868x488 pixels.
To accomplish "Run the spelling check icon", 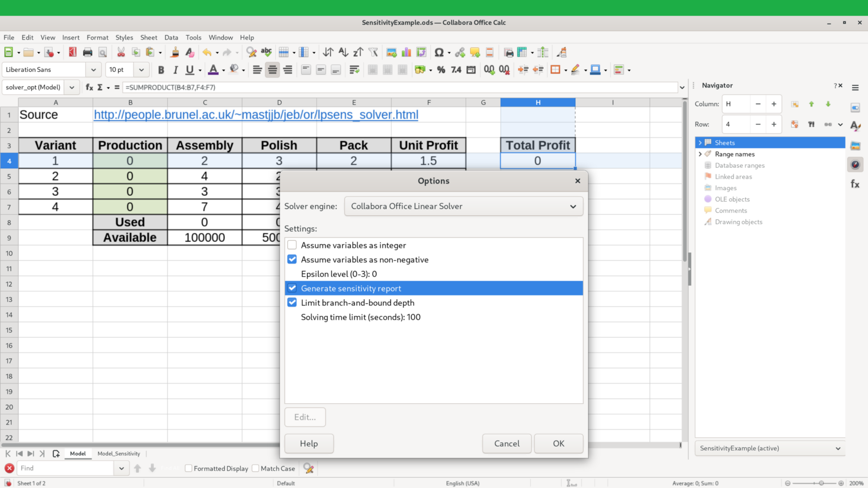I will tap(266, 52).
